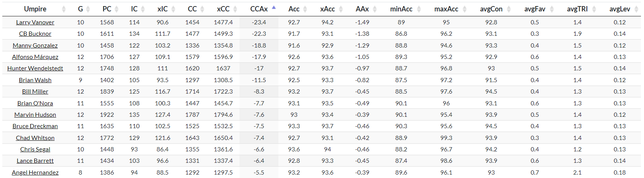The image size is (644, 178).
Task: Click minAcc column sort arrows
Action: tap(419, 9)
